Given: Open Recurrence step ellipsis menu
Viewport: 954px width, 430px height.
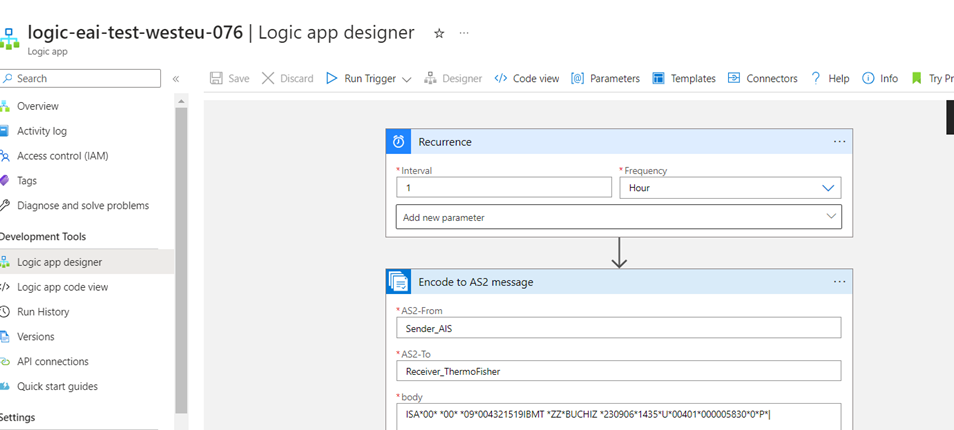Looking at the screenshot, I should click(x=840, y=142).
